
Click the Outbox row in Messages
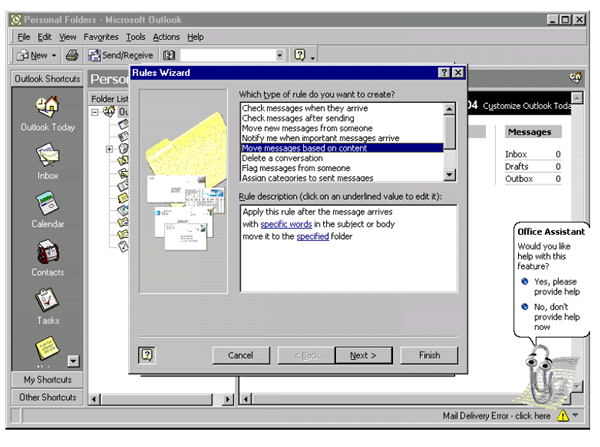pos(533,179)
